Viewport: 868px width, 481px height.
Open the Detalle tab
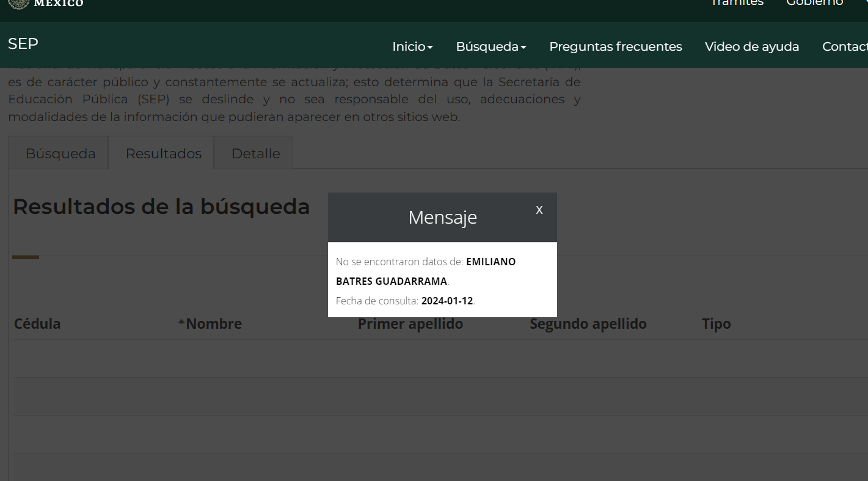[255, 154]
